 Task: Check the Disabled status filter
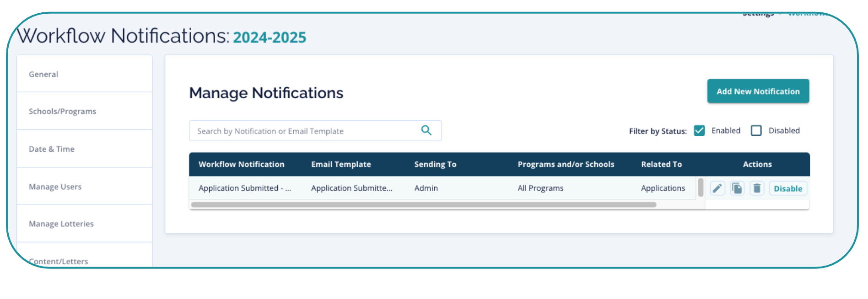coord(756,131)
